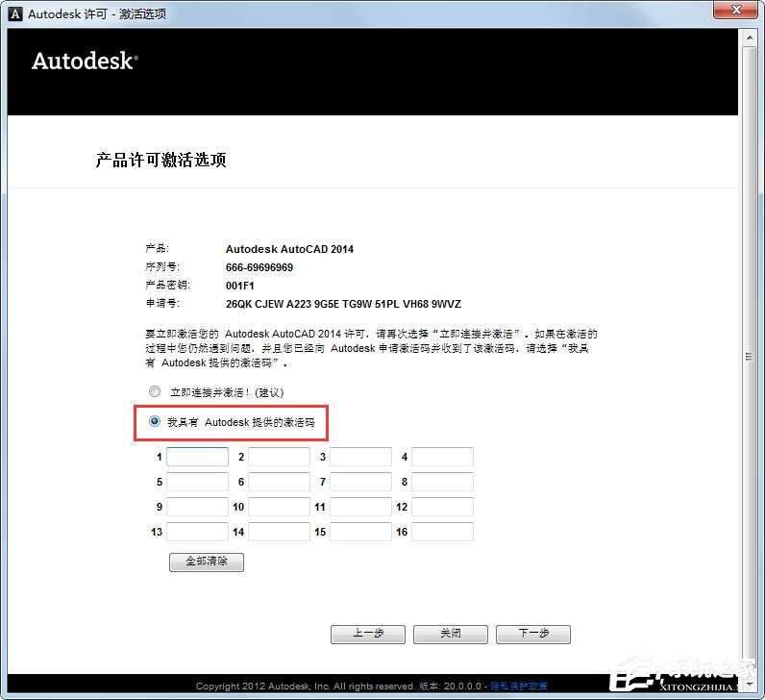Click the 产品许可激活选项 heading
765x700 pixels.
(161, 160)
